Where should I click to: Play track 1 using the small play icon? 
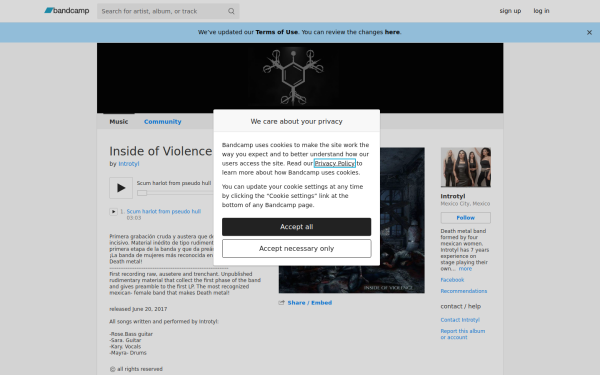(x=113, y=212)
